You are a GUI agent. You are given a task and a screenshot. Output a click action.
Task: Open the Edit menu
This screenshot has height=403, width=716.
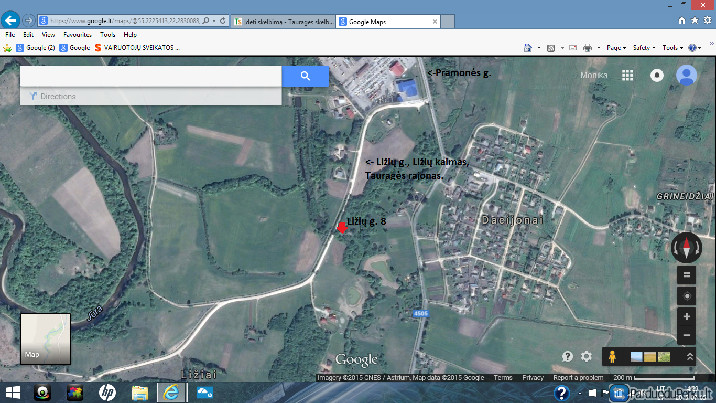(x=29, y=35)
